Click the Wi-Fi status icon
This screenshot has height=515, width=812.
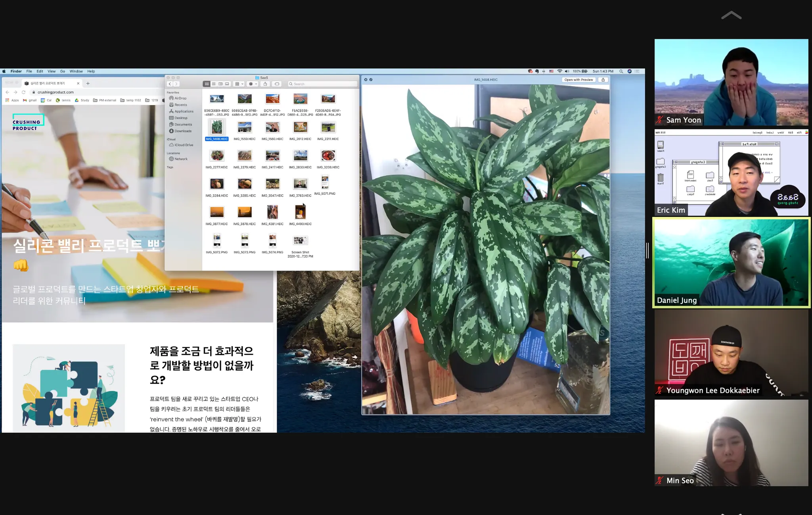pos(559,71)
